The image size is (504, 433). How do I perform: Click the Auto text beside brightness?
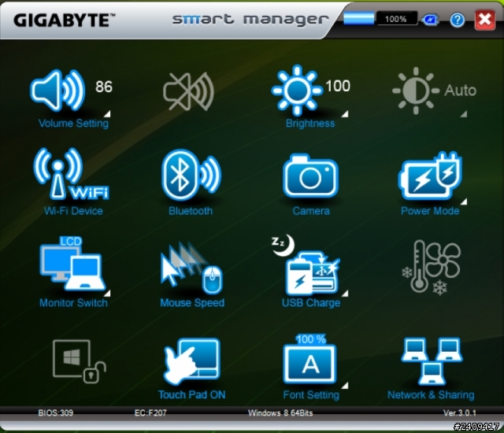click(x=460, y=91)
